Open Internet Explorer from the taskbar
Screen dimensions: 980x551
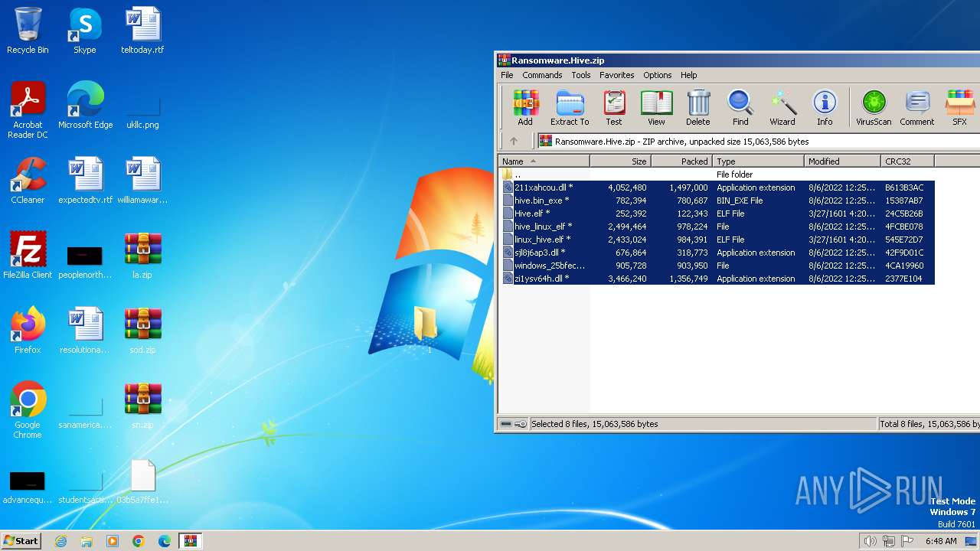click(x=60, y=541)
